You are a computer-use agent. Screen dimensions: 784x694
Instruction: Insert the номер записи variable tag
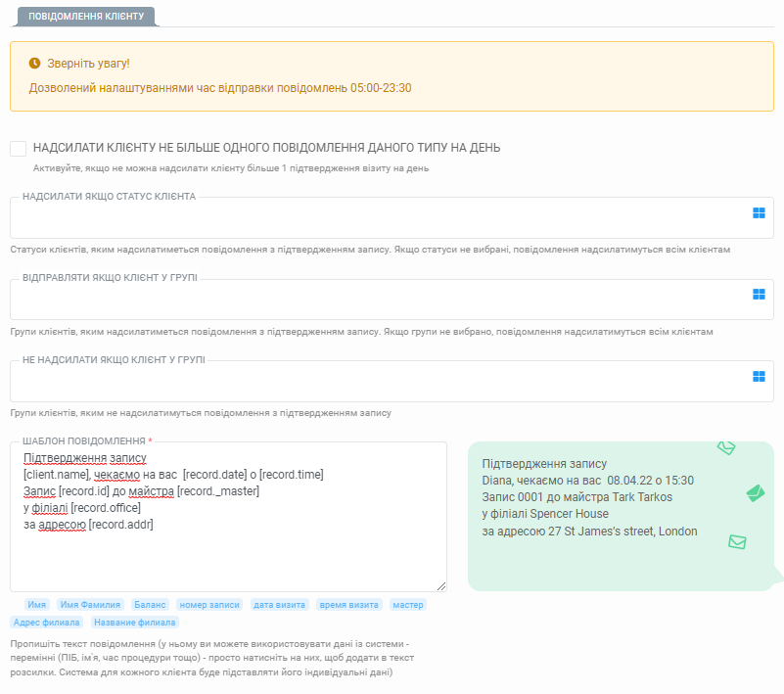[209, 605]
